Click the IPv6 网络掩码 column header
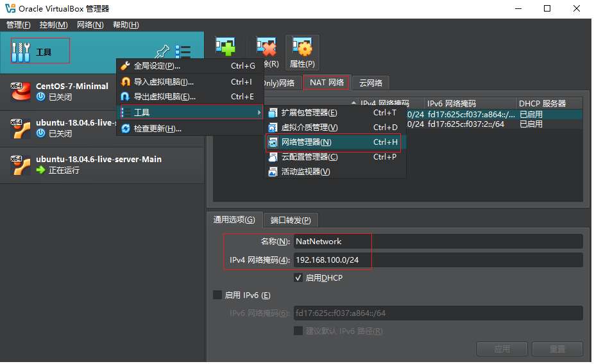The height and width of the screenshot is (364, 594). [x=470, y=103]
